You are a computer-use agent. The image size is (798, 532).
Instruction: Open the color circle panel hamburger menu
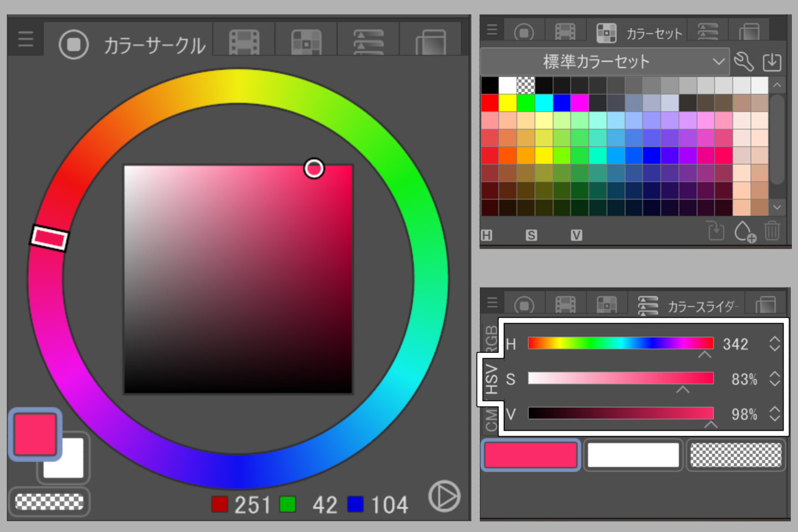coord(25,39)
